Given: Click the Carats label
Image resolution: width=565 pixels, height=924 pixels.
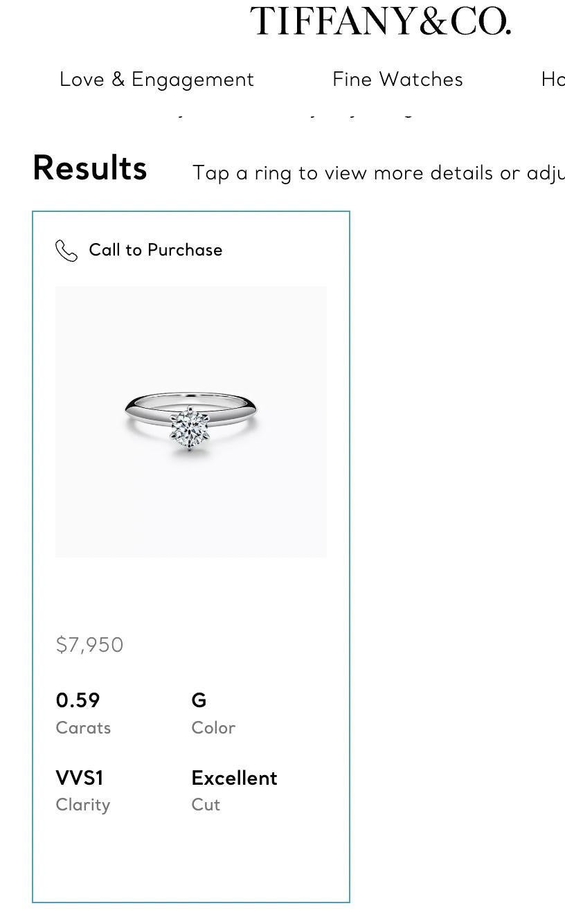Looking at the screenshot, I should 83,728.
